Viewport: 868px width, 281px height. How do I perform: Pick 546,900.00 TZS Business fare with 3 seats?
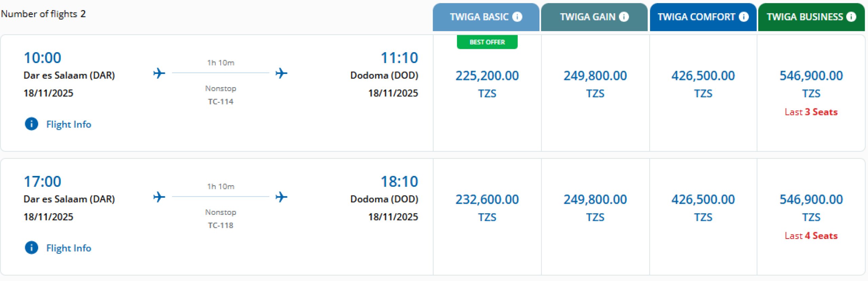811,83
